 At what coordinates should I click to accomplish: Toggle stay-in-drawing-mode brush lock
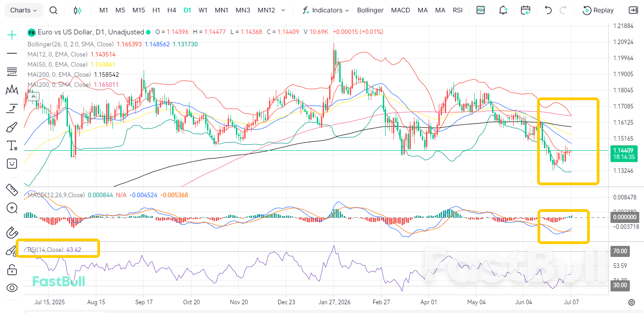tap(12, 251)
